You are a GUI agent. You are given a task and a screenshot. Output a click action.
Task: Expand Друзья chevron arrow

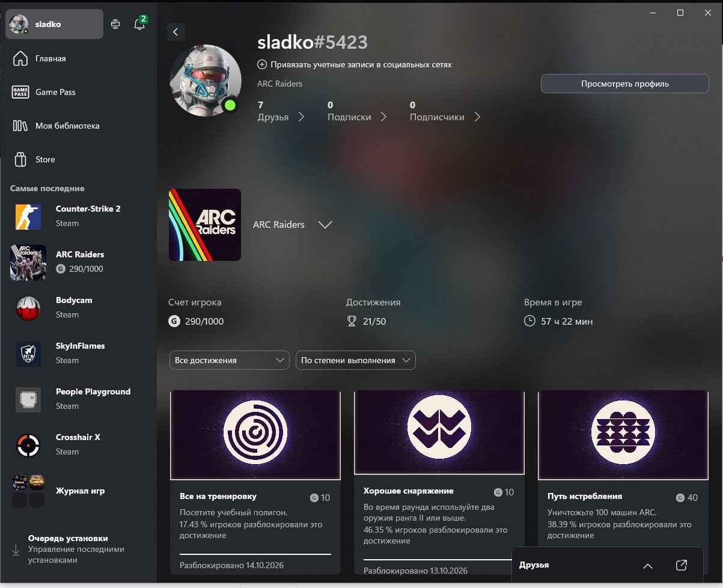pyautogui.click(x=301, y=117)
